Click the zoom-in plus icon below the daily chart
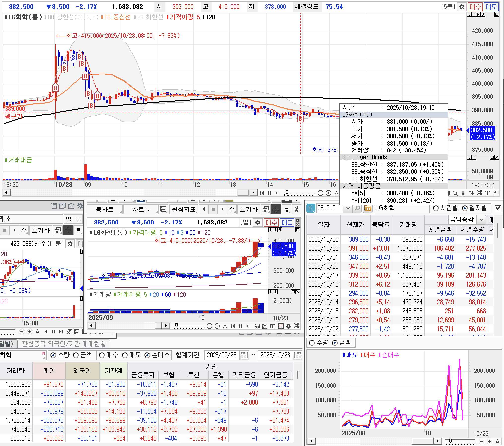504x446 pixels. pyautogui.click(x=217, y=326)
